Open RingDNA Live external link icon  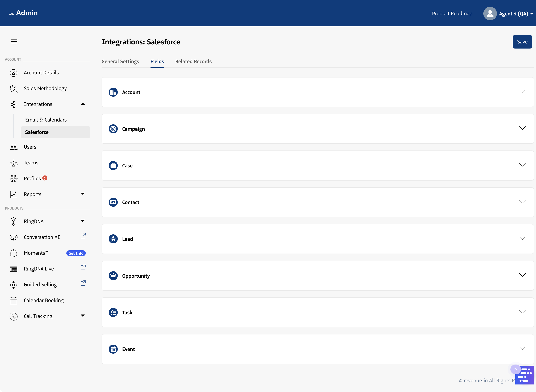(83, 267)
